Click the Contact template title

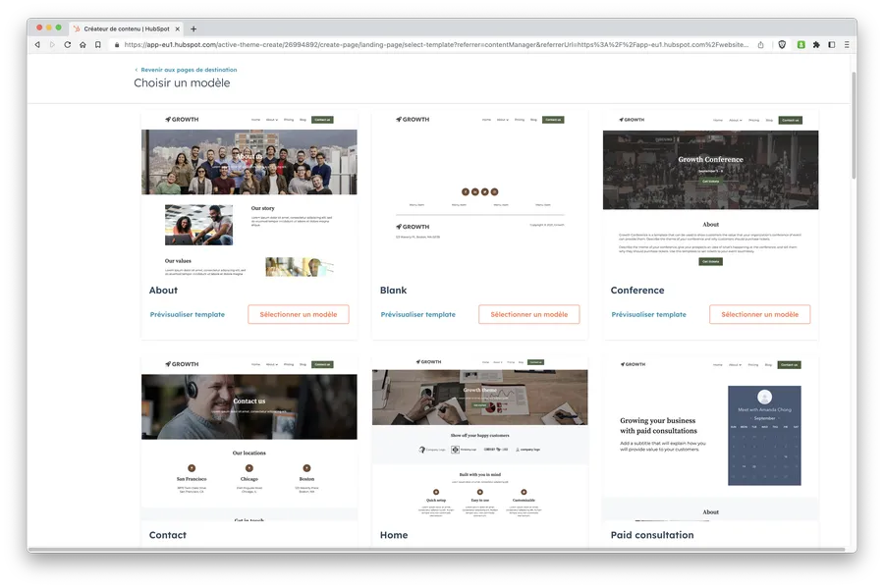[x=167, y=535]
